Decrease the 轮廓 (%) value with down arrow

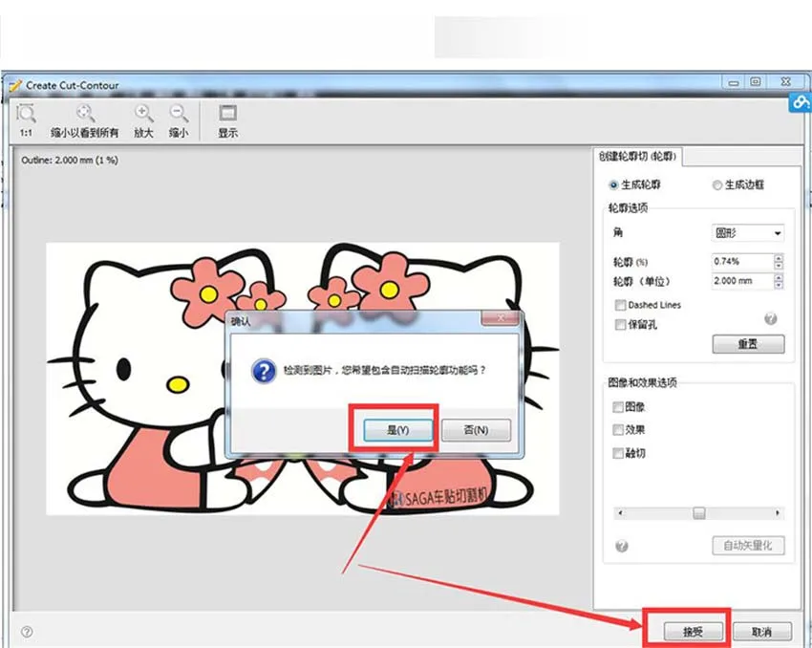click(779, 265)
